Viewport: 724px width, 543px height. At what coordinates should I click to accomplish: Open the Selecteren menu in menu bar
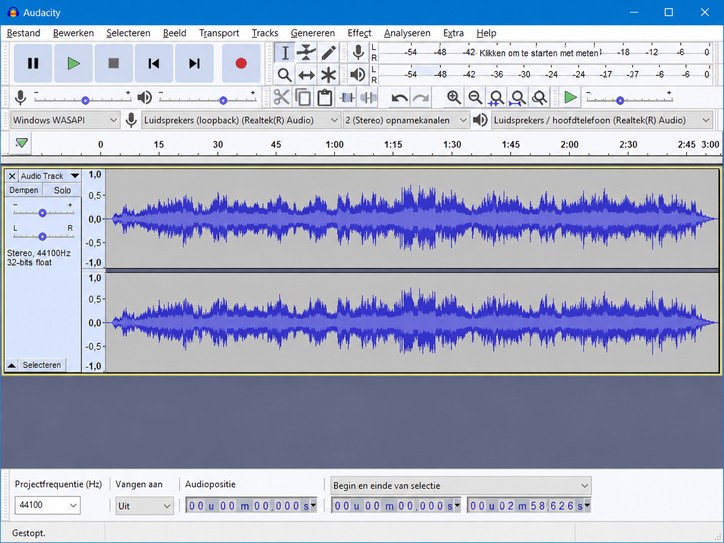(128, 33)
